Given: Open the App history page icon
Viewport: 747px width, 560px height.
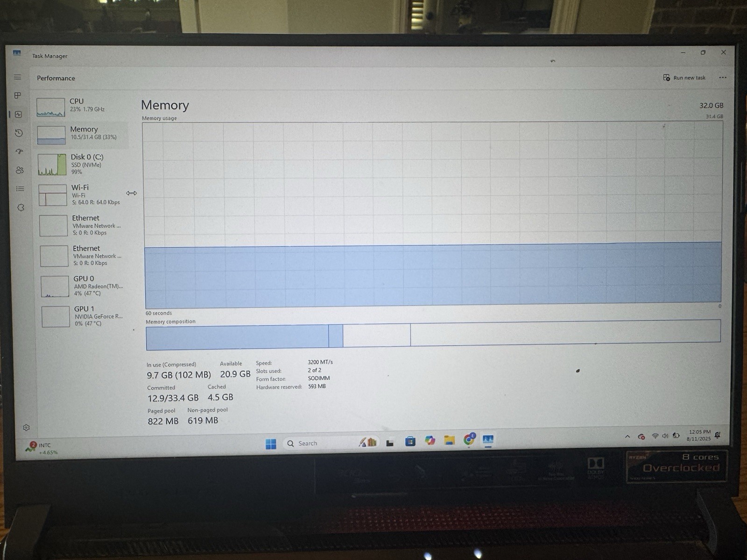Looking at the screenshot, I should (19, 133).
